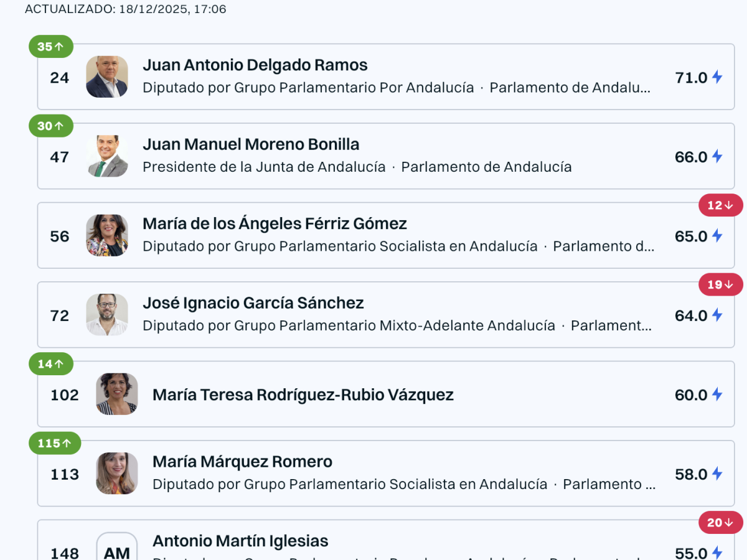Click rank number 47 in list
The image size is (747, 560).
tap(60, 157)
